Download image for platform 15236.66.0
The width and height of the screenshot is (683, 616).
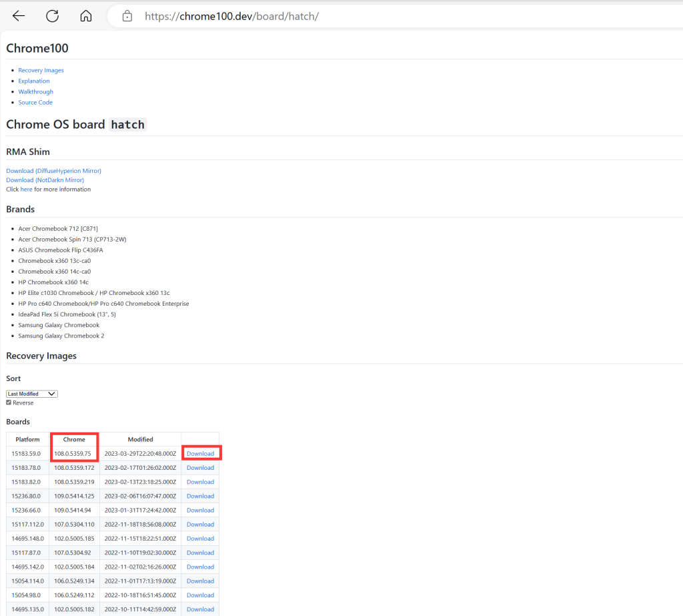point(200,510)
